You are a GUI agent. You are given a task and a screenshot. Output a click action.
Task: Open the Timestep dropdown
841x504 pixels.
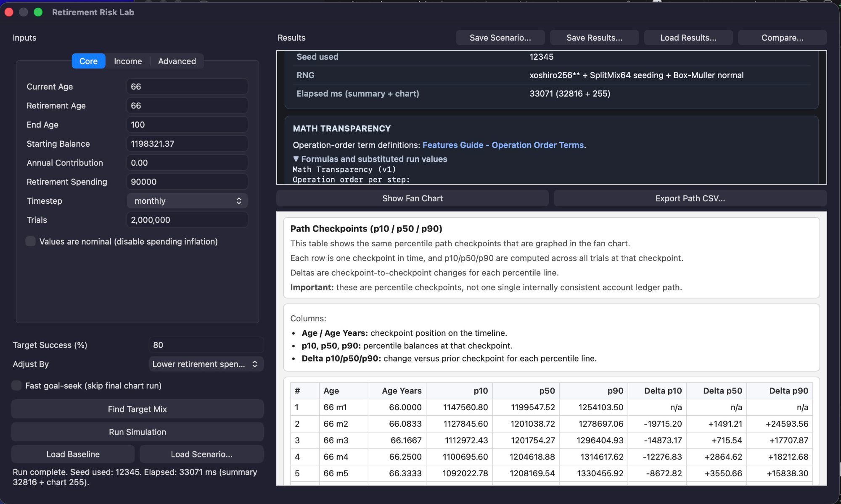click(187, 201)
